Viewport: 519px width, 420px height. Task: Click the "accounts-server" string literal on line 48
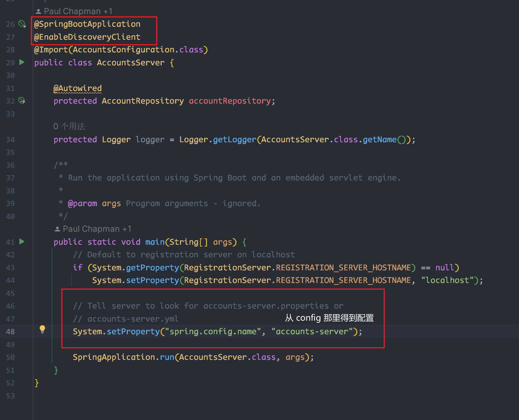click(312, 332)
